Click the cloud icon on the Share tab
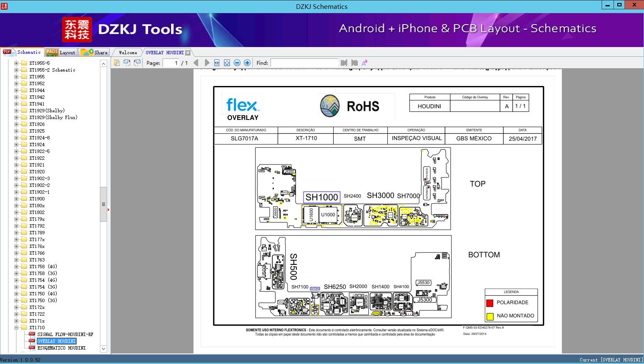The width and height of the screenshot is (644, 364). [x=87, y=52]
